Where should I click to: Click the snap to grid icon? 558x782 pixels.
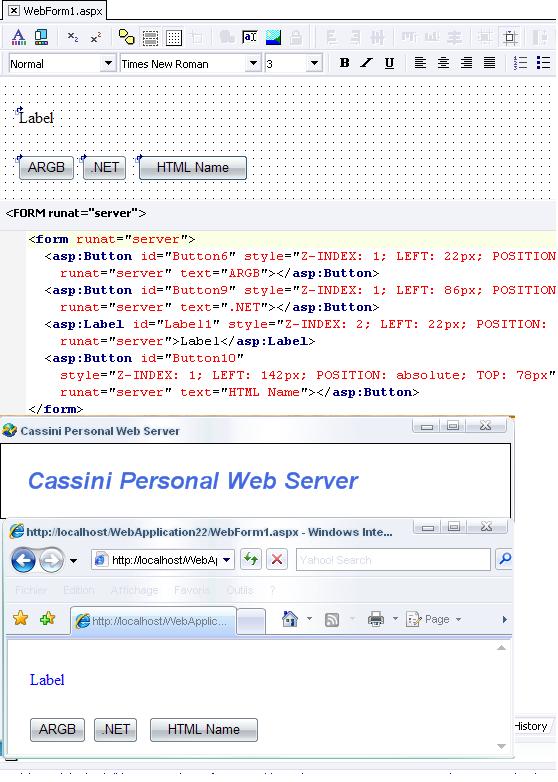(174, 37)
